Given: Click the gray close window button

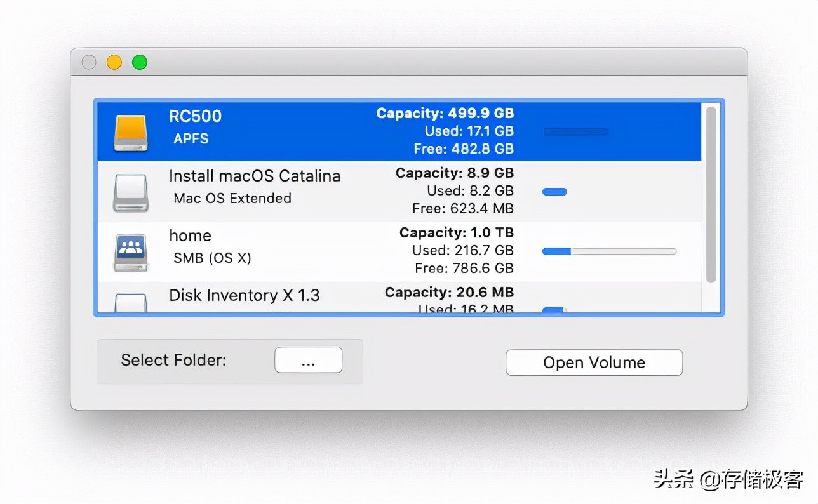Looking at the screenshot, I should click(90, 62).
